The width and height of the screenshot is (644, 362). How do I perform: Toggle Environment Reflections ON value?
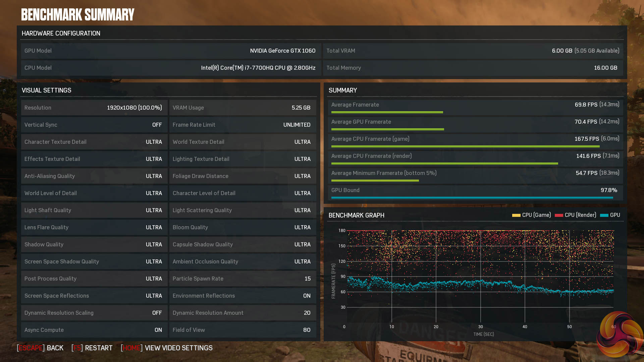click(x=307, y=296)
